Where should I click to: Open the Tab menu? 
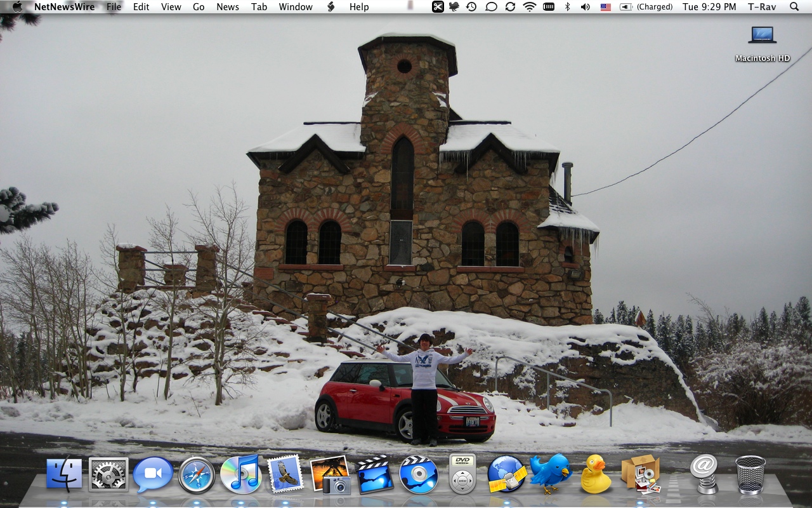(x=259, y=7)
